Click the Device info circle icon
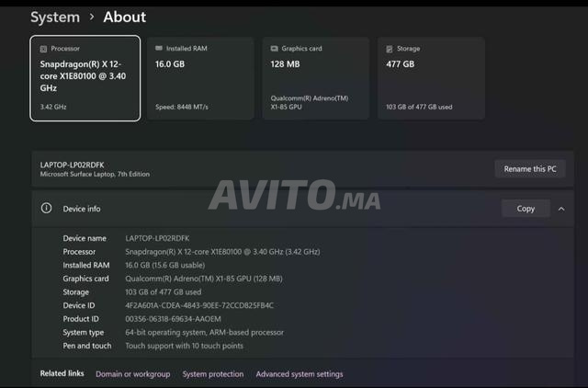This screenshot has width=588, height=388. [46, 209]
